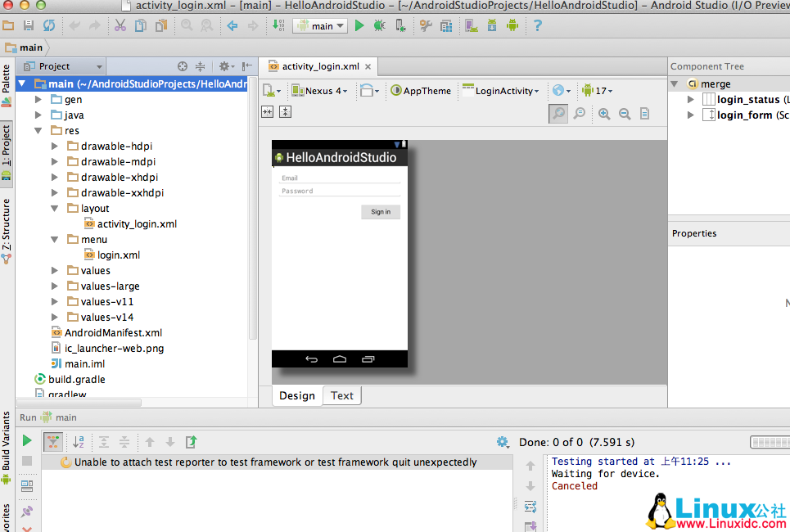790x532 pixels.
Task: Run the app with the green play icon in the top toolbar
Action: [x=359, y=25]
